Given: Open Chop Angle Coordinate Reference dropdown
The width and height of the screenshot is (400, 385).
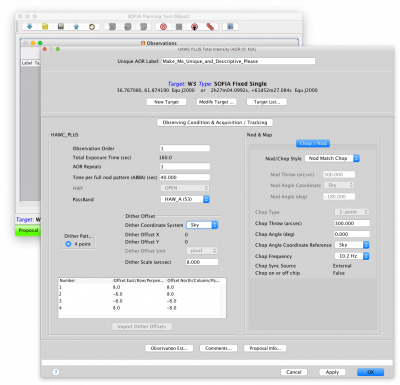Looking at the screenshot, I should tap(352, 245).
